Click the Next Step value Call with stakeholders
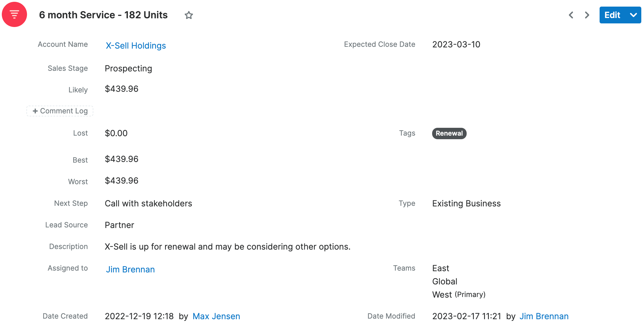This screenshot has width=644, height=327. (x=148, y=203)
